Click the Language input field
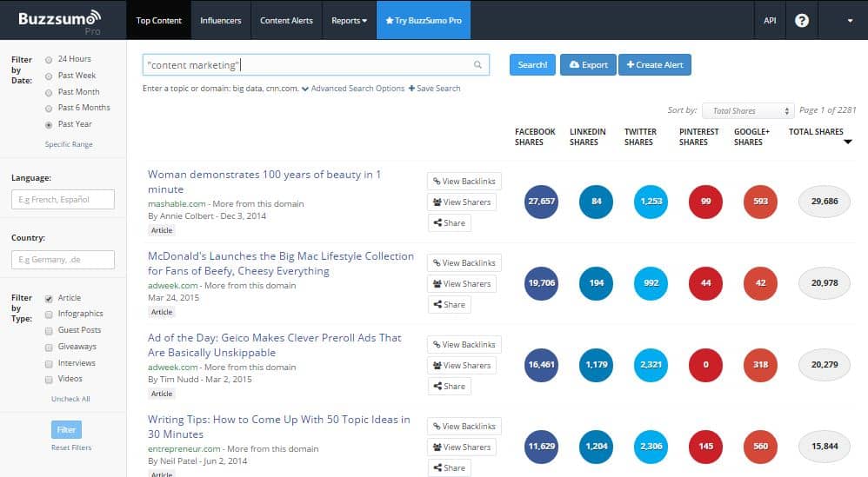This screenshot has width=868, height=477. click(x=63, y=200)
